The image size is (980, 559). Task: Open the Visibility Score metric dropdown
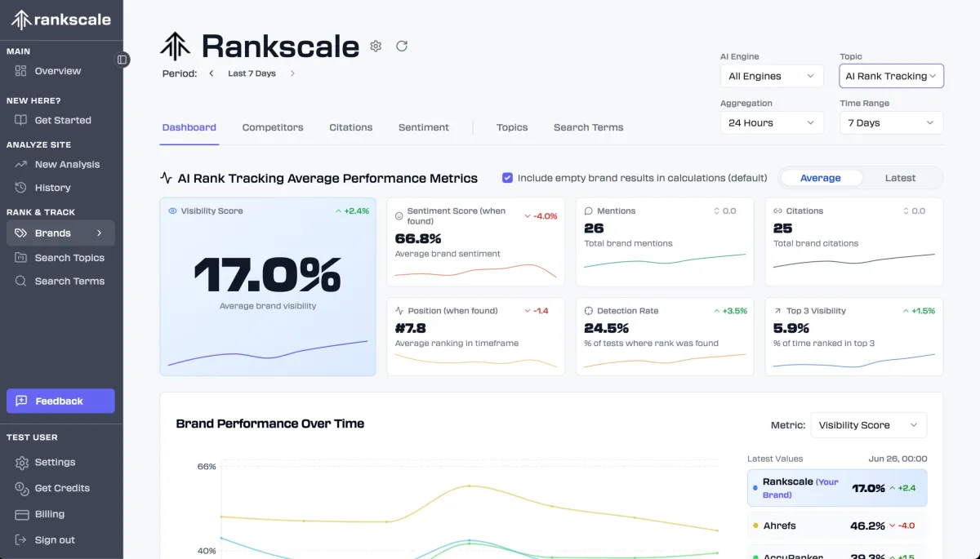868,424
